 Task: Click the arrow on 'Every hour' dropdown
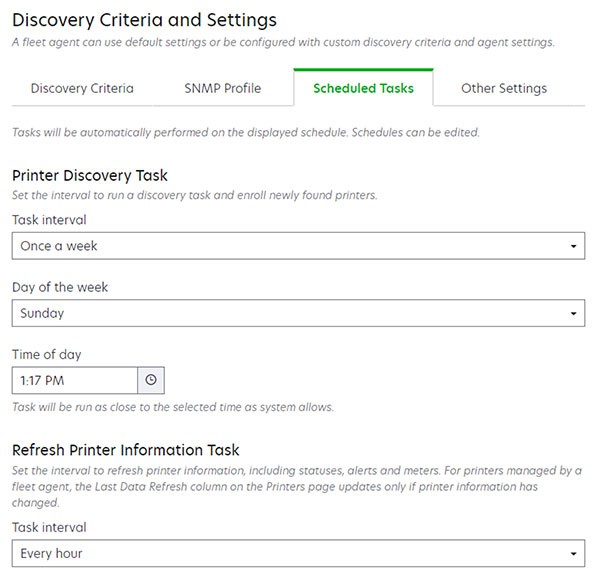[x=573, y=554]
